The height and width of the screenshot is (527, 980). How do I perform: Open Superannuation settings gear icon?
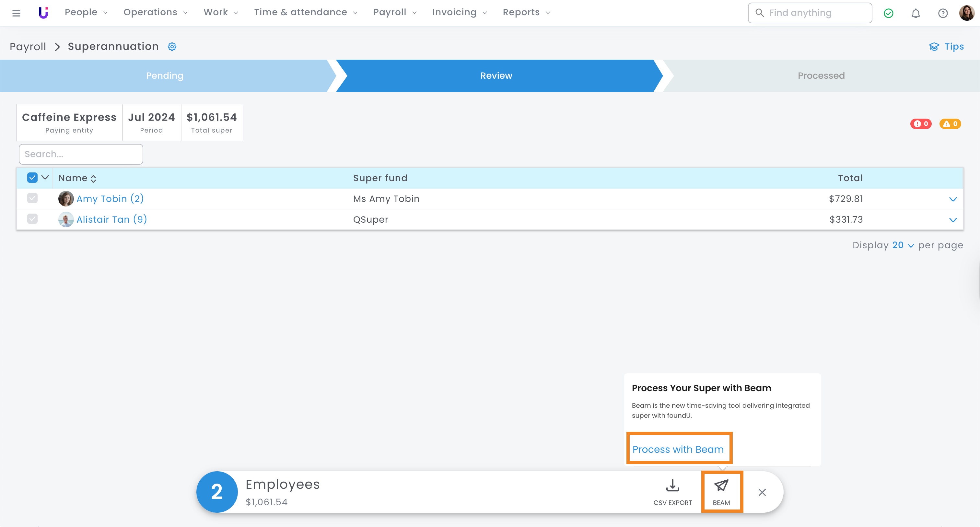pyautogui.click(x=172, y=46)
